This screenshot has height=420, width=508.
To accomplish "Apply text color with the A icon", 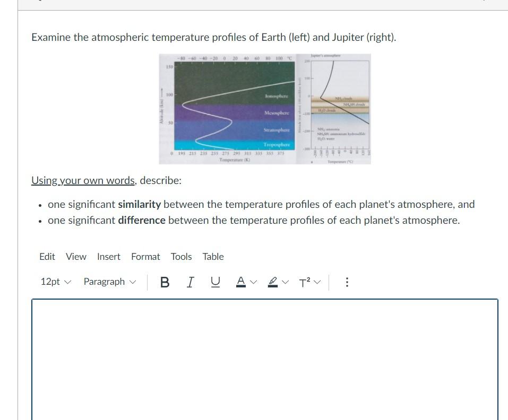I will (x=240, y=282).
